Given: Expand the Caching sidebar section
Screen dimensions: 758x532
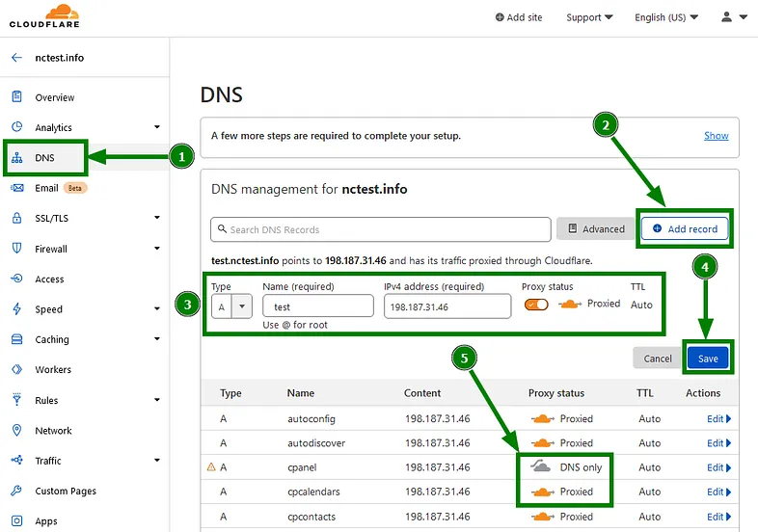Looking at the screenshot, I should pyautogui.click(x=157, y=338).
